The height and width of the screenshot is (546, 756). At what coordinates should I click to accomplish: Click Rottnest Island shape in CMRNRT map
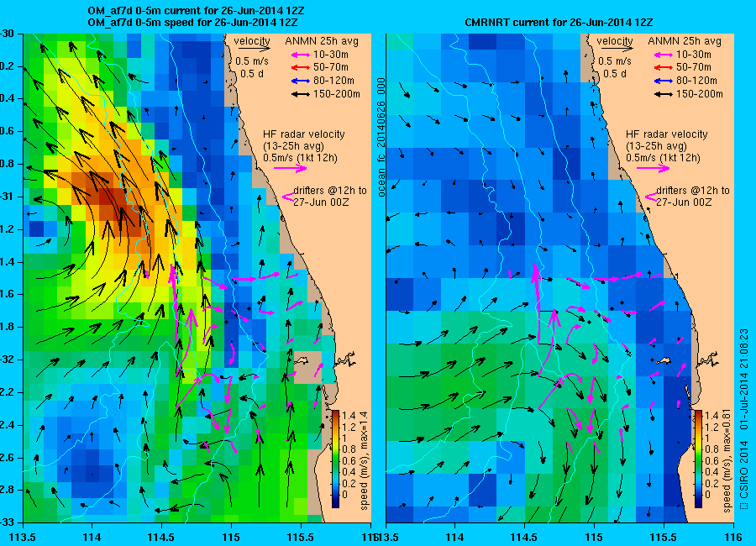664,360
